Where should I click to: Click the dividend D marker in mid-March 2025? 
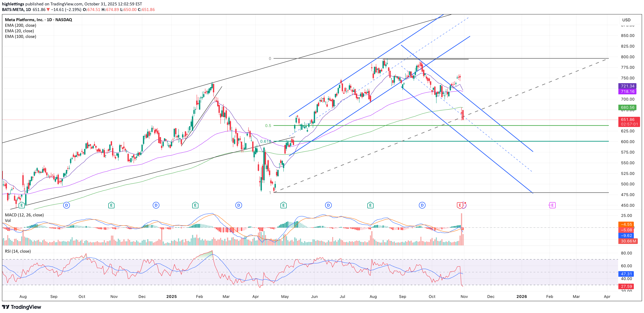tap(239, 205)
